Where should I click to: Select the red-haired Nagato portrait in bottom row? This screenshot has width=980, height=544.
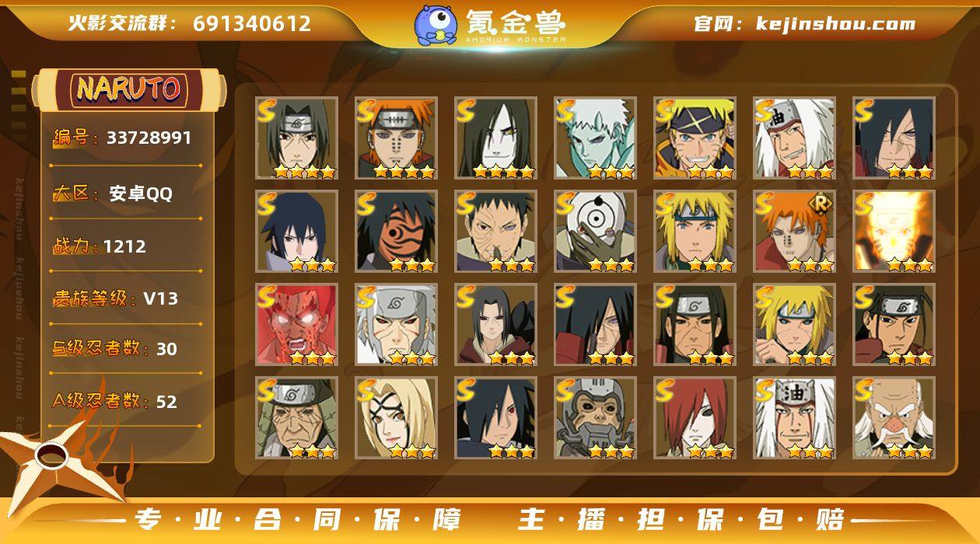(x=695, y=417)
